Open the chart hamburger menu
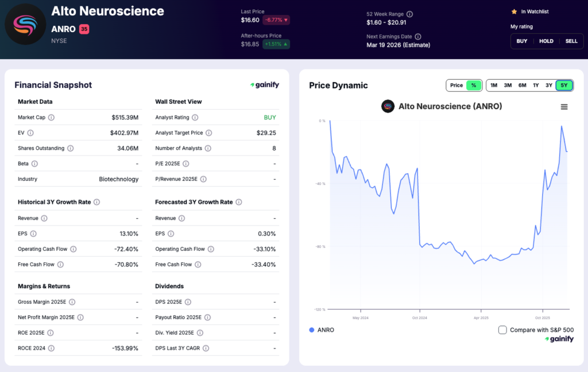This screenshot has height=372, width=588. click(x=564, y=107)
